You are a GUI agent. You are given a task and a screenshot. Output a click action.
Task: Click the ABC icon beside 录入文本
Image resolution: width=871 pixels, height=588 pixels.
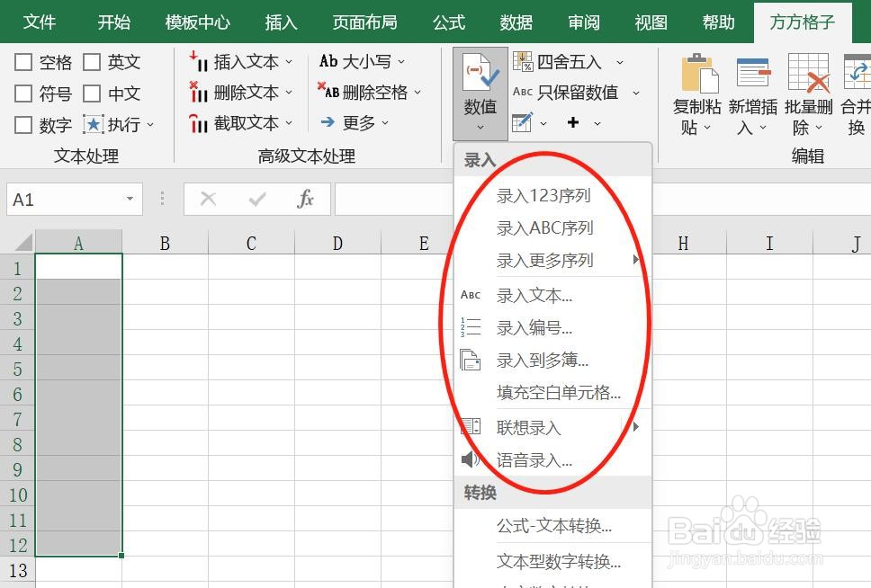point(471,295)
